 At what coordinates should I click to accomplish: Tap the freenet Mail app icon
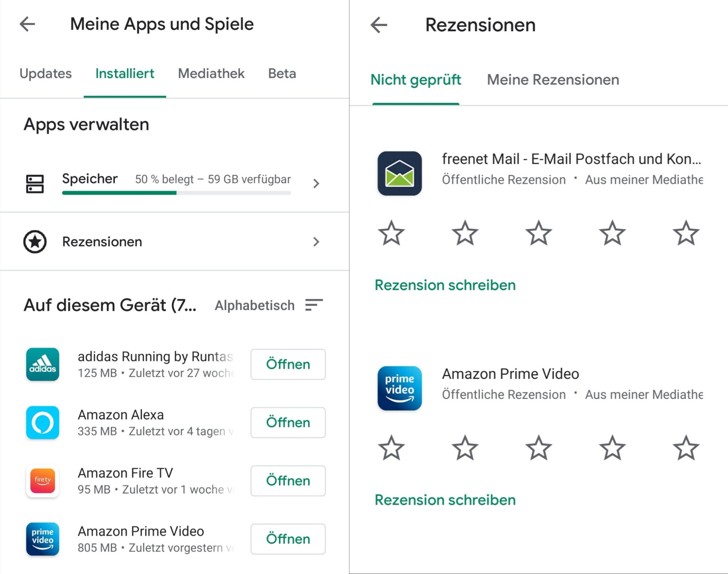click(x=400, y=173)
